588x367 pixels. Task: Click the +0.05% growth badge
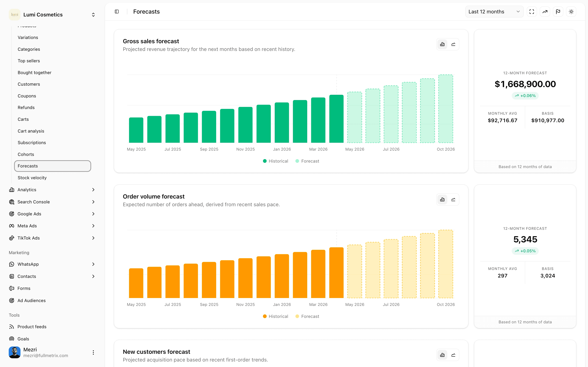tap(525, 251)
